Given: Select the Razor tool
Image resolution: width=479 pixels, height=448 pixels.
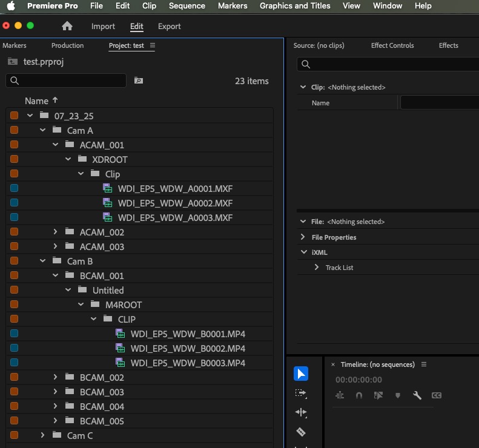Looking at the screenshot, I should coord(301,432).
